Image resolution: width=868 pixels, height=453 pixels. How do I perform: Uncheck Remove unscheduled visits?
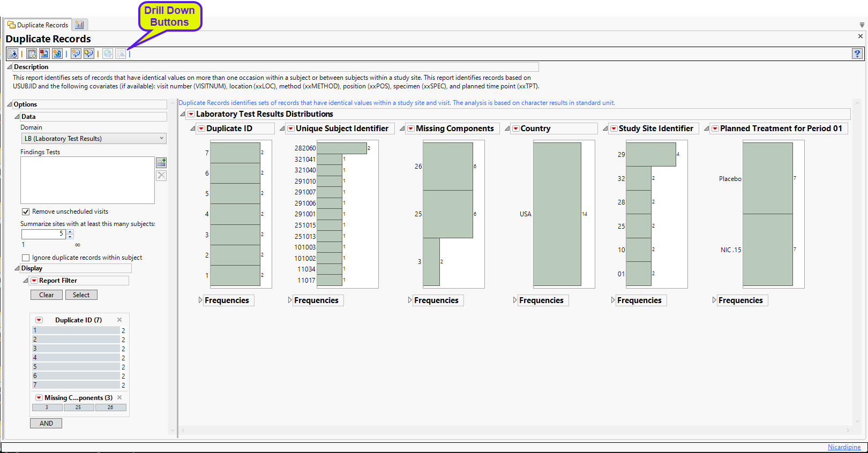(26, 212)
